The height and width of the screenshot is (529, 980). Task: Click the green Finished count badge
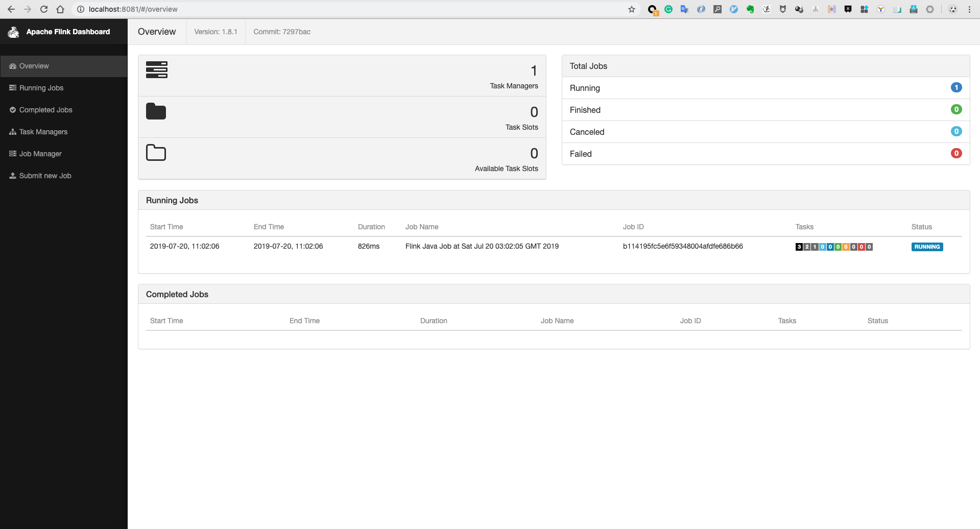pyautogui.click(x=957, y=109)
